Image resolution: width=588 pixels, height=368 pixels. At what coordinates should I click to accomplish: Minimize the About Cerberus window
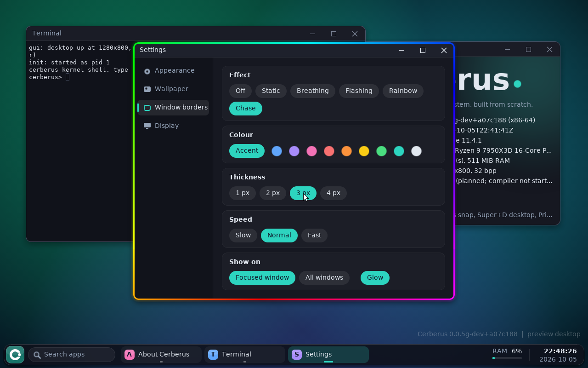click(507, 49)
